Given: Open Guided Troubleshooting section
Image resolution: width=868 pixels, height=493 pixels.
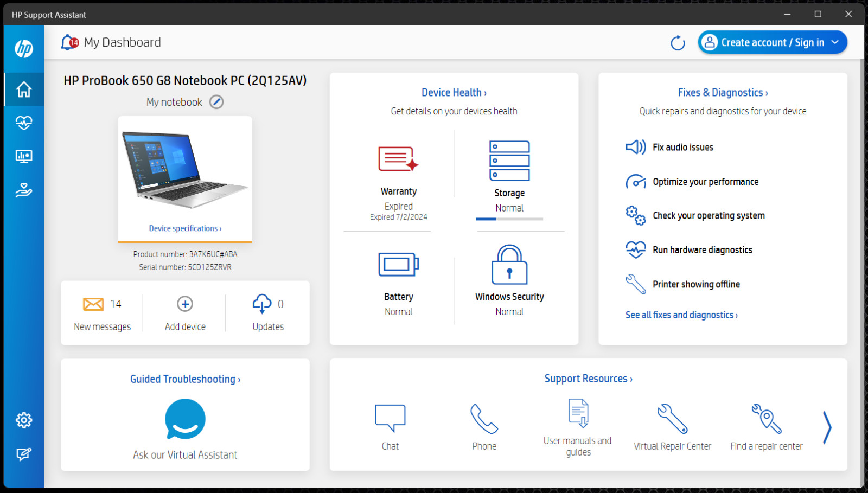Looking at the screenshot, I should (185, 379).
